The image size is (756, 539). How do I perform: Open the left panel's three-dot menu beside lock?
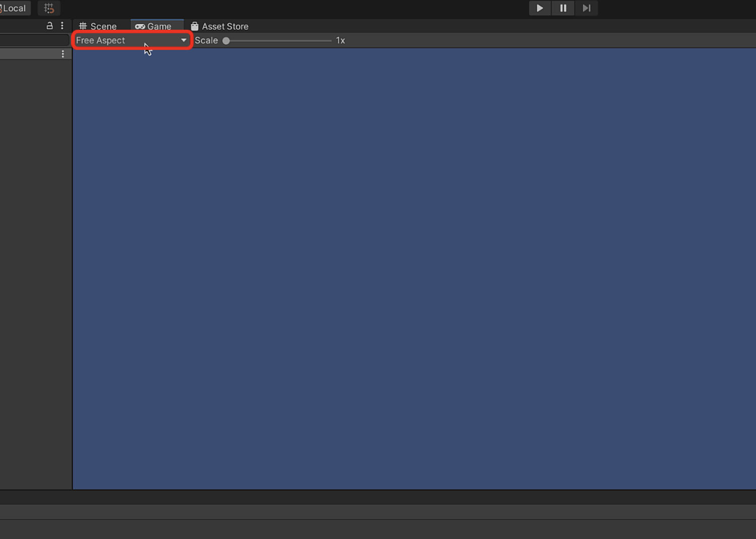point(62,26)
